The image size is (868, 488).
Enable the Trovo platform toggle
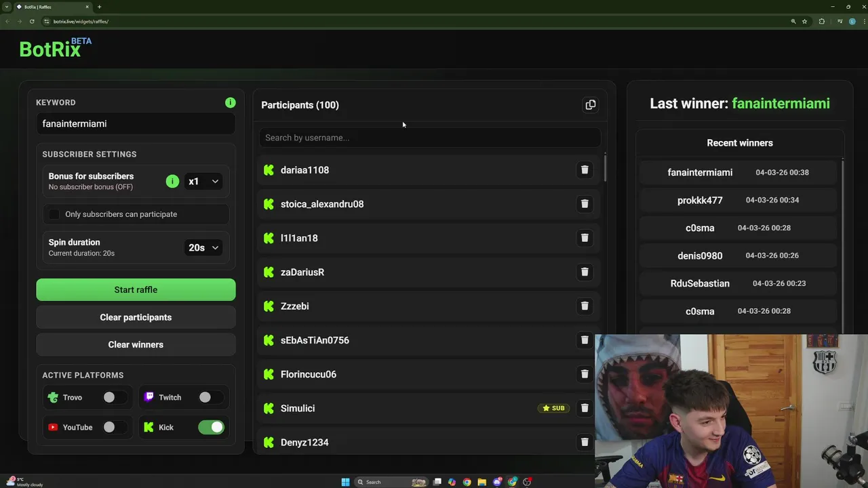[114, 397]
